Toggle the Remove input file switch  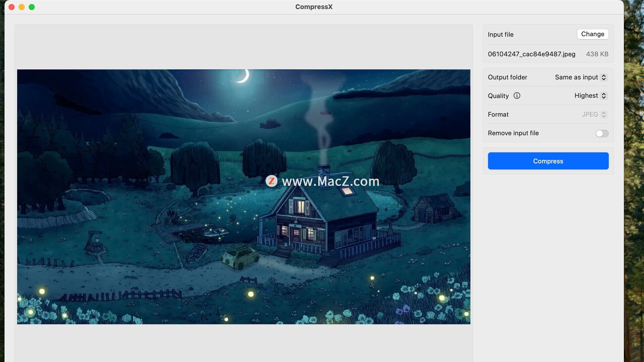click(602, 133)
